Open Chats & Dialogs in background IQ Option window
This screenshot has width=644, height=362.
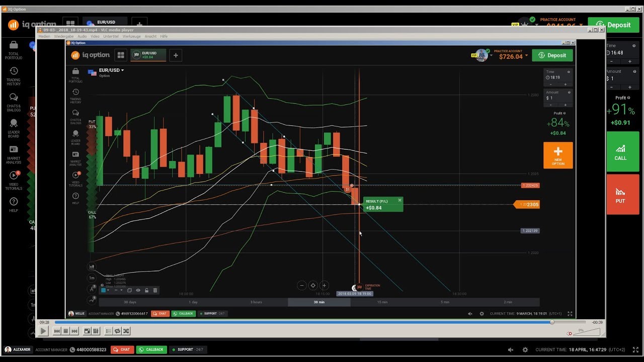14,102
